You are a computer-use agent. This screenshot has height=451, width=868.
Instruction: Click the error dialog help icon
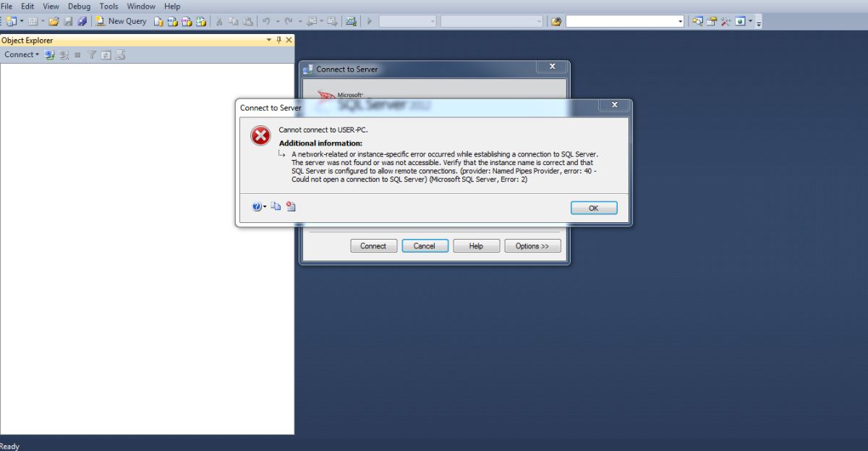click(258, 207)
